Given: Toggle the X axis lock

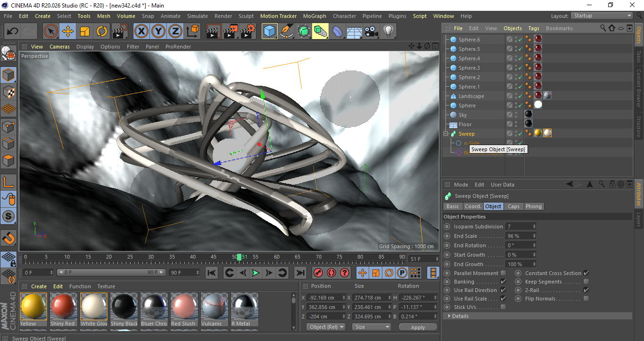Looking at the screenshot, I should (x=141, y=32).
